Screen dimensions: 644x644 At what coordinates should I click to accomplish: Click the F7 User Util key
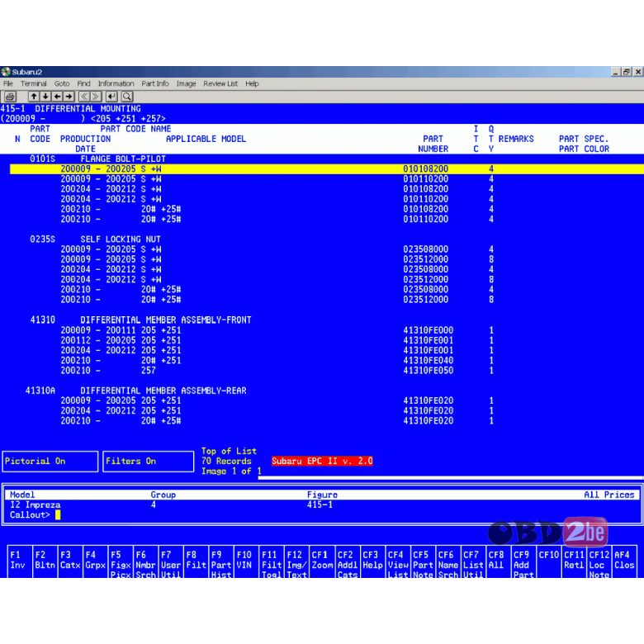pyautogui.click(x=170, y=561)
